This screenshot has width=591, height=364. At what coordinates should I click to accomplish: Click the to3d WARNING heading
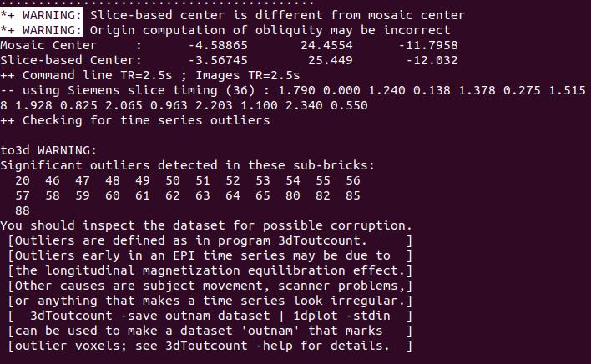[48, 151]
